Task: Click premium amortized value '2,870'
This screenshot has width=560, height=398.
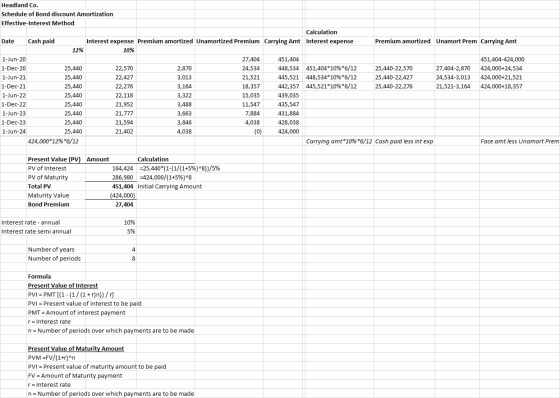Action: (x=184, y=68)
